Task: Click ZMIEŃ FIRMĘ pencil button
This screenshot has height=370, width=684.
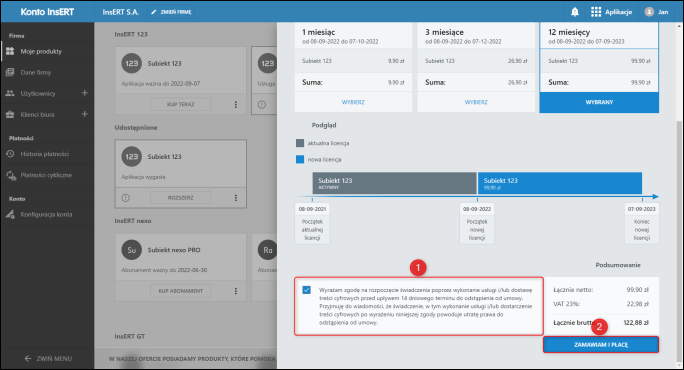Action: (x=171, y=12)
